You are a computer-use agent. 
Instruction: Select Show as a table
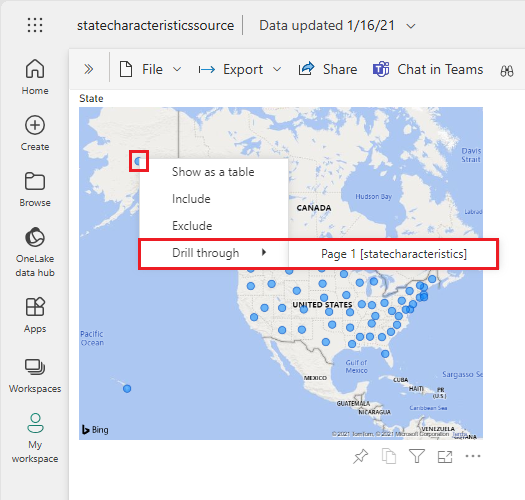(x=213, y=172)
